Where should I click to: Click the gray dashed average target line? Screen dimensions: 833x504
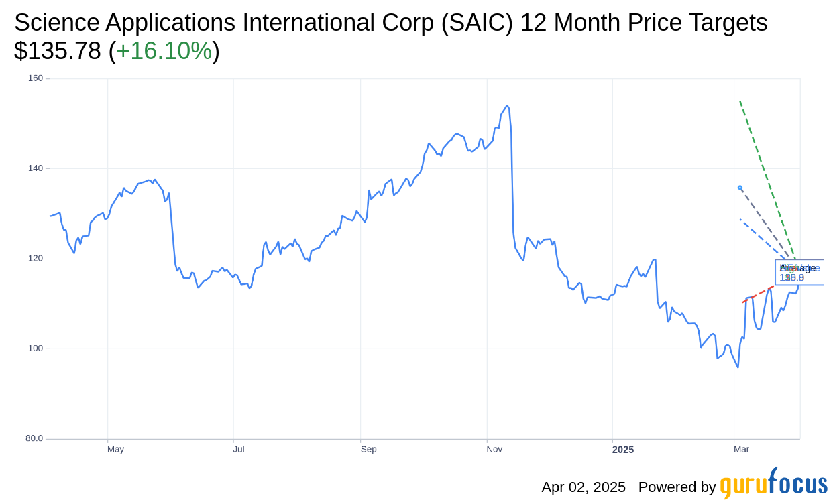coord(765,220)
